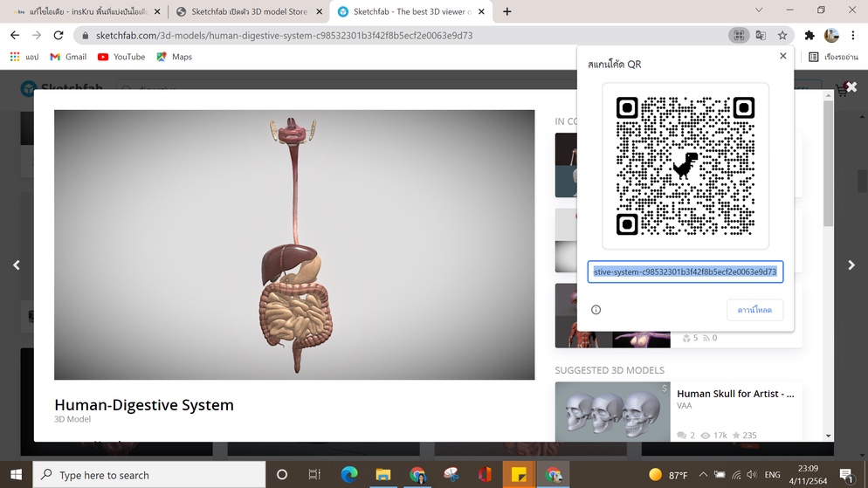Click the Human-Digestive System 3D viewer

coord(294,244)
